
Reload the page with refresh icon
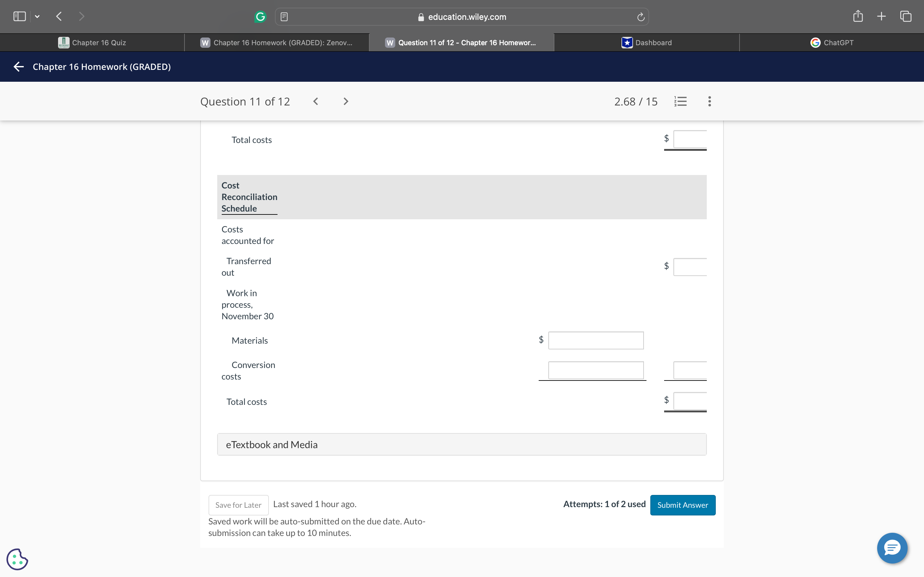point(641,17)
